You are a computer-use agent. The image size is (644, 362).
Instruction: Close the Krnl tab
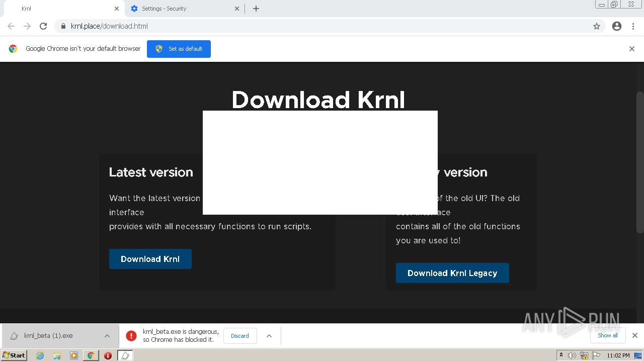click(117, 9)
